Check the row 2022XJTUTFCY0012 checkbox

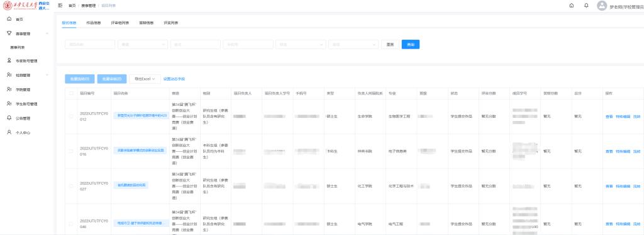tap(72, 117)
